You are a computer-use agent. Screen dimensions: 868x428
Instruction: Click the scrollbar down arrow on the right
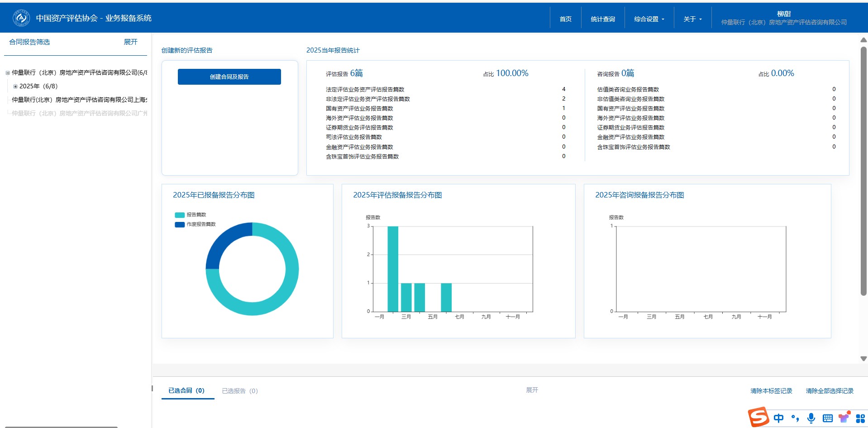point(863,358)
